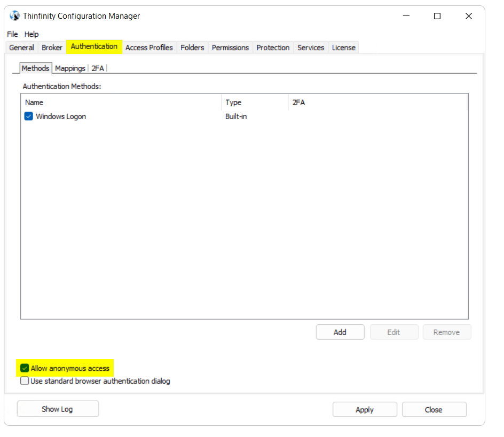Screen dimensions: 504x437
Task: Switch to the Broker tab
Action: coord(52,48)
